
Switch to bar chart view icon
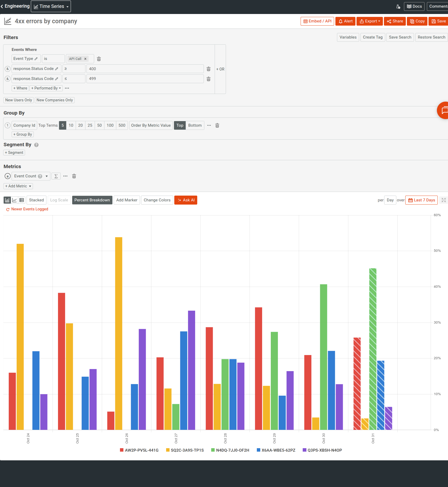[7, 200]
